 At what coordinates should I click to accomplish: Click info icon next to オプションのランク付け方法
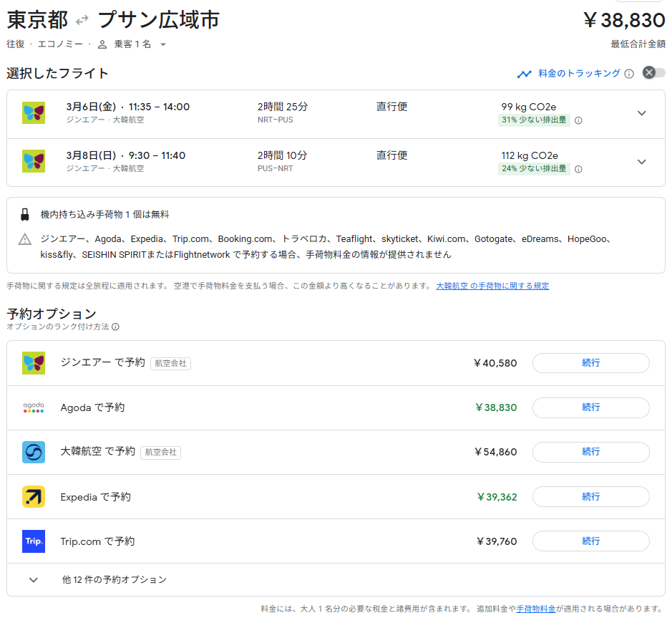(115, 327)
